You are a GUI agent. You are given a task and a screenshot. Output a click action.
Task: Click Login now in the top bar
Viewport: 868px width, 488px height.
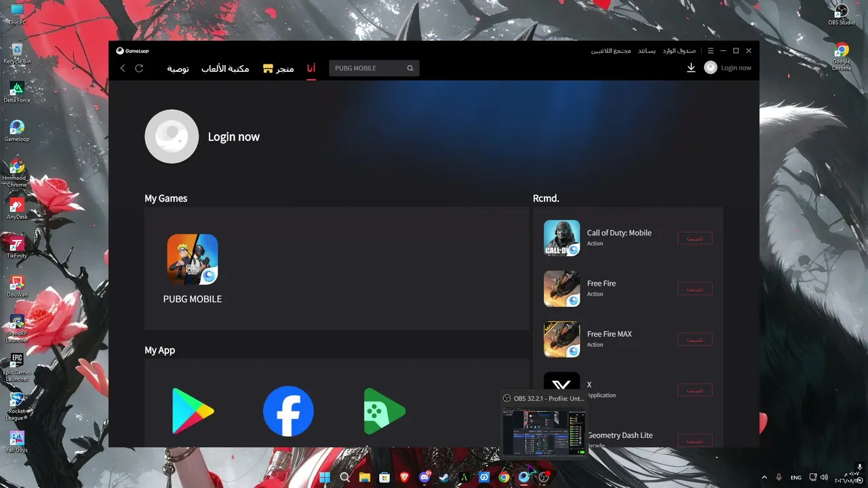point(736,68)
